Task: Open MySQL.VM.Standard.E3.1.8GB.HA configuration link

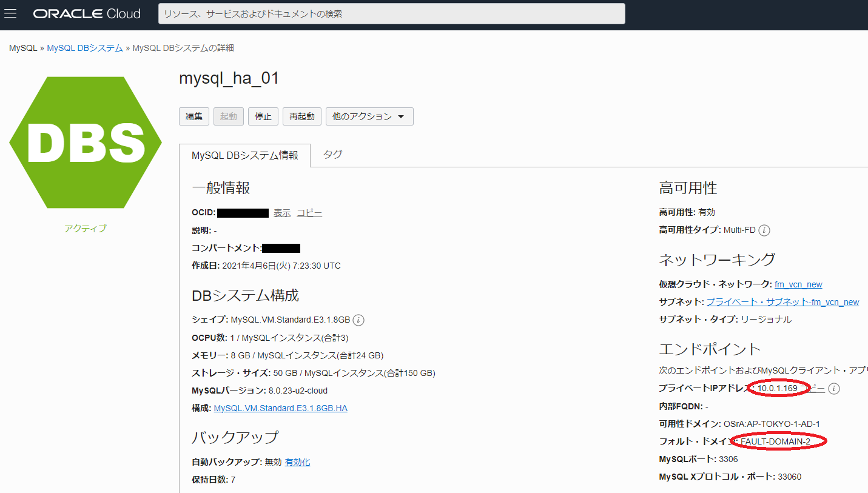Action: pos(281,408)
